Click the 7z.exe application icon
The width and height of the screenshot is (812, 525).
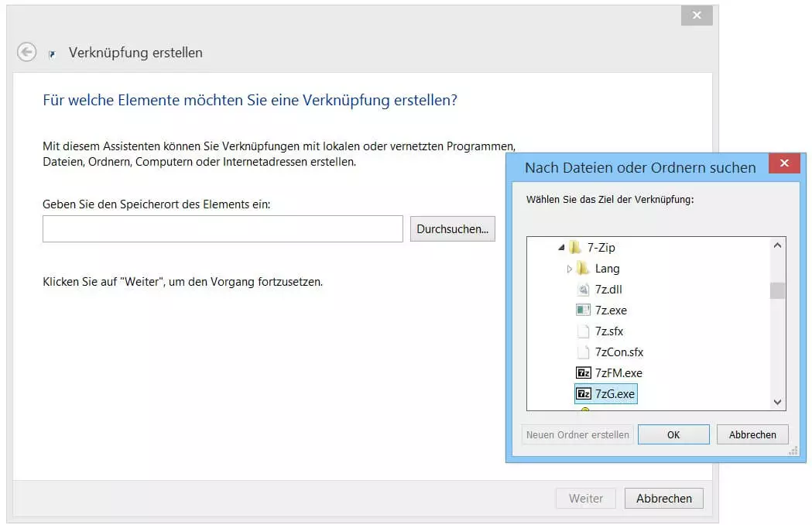pyautogui.click(x=584, y=311)
